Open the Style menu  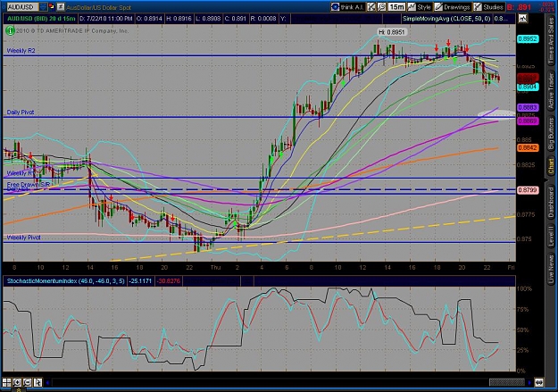[420, 7]
